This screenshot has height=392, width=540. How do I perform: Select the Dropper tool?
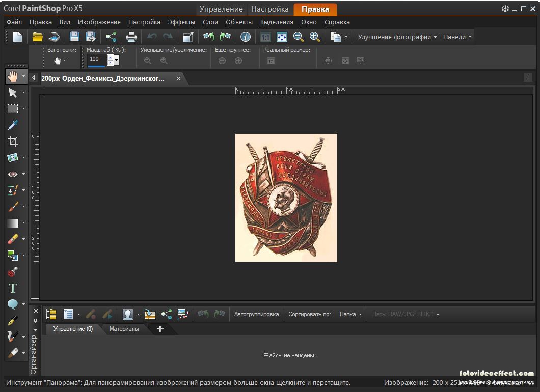click(x=13, y=125)
